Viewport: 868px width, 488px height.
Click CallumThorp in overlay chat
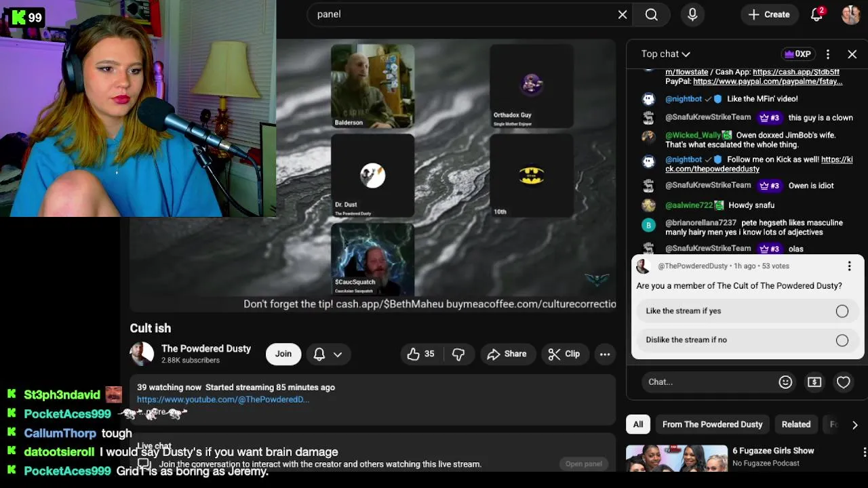pos(60,434)
